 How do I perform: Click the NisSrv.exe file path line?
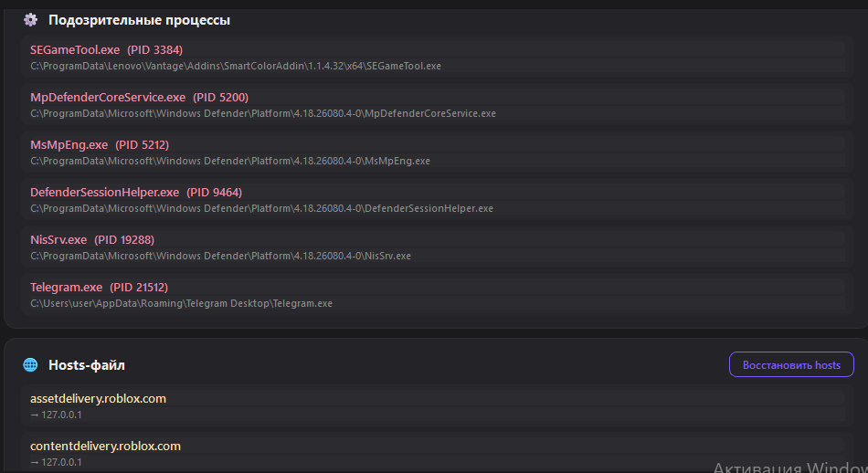click(221, 257)
